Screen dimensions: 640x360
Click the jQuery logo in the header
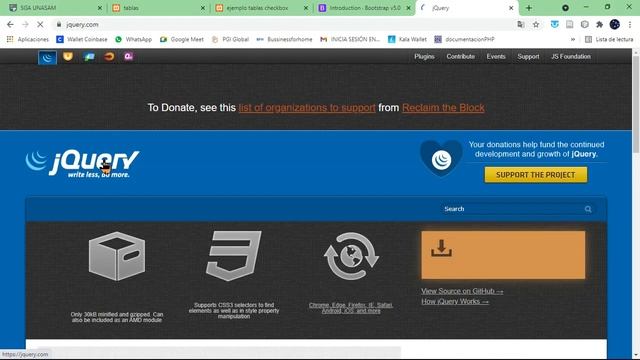[x=82, y=164]
